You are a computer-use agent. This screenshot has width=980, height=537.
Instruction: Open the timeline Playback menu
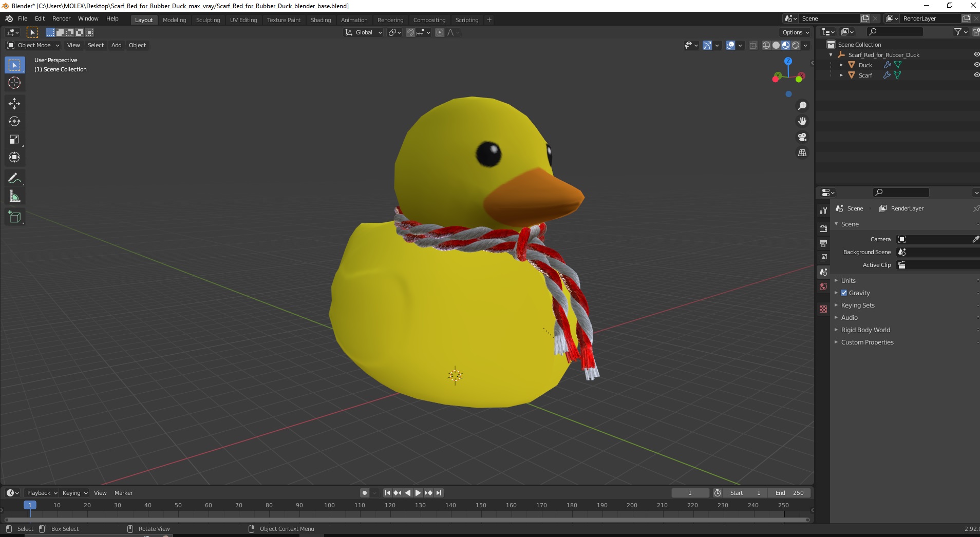(x=42, y=493)
